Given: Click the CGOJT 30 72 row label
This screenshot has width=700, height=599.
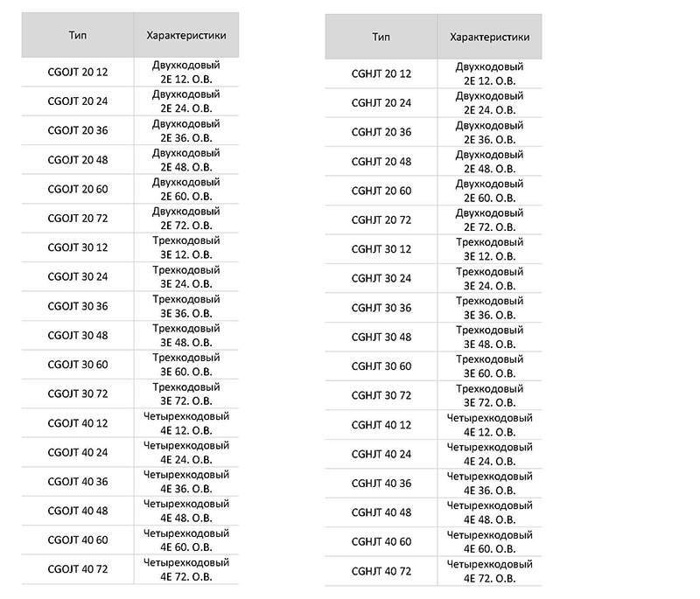Looking at the screenshot, I should point(77,394).
